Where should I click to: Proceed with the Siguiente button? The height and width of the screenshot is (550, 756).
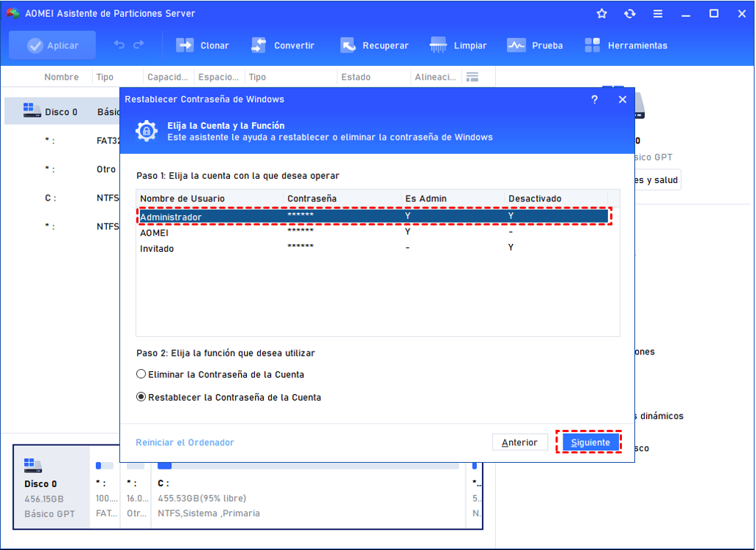tap(590, 442)
